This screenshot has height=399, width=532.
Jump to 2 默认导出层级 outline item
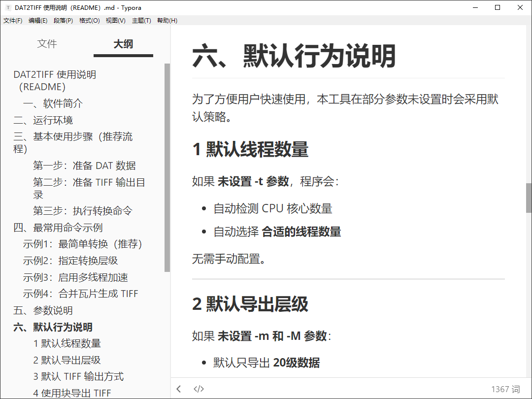click(67, 360)
